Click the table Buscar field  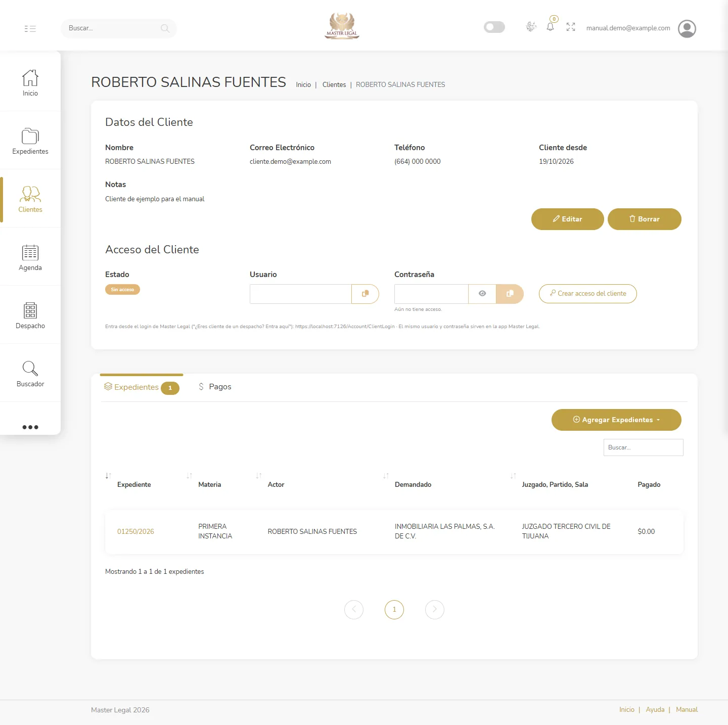pos(643,447)
